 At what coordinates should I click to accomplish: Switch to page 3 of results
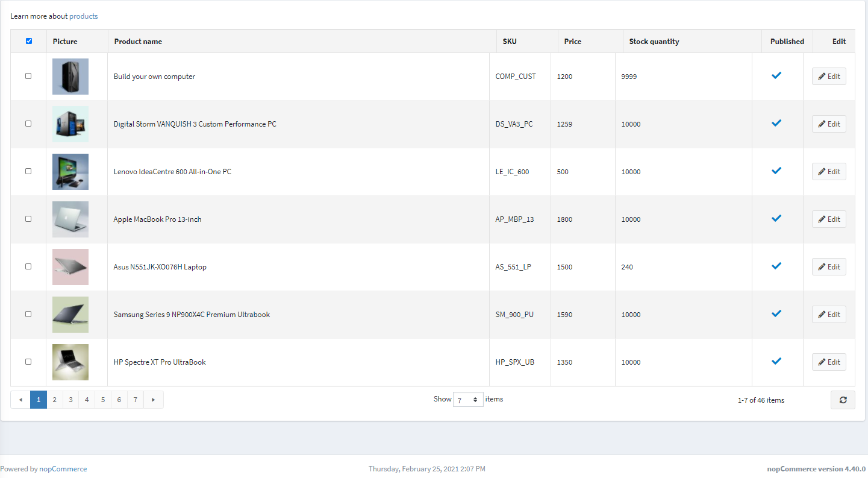(70, 400)
